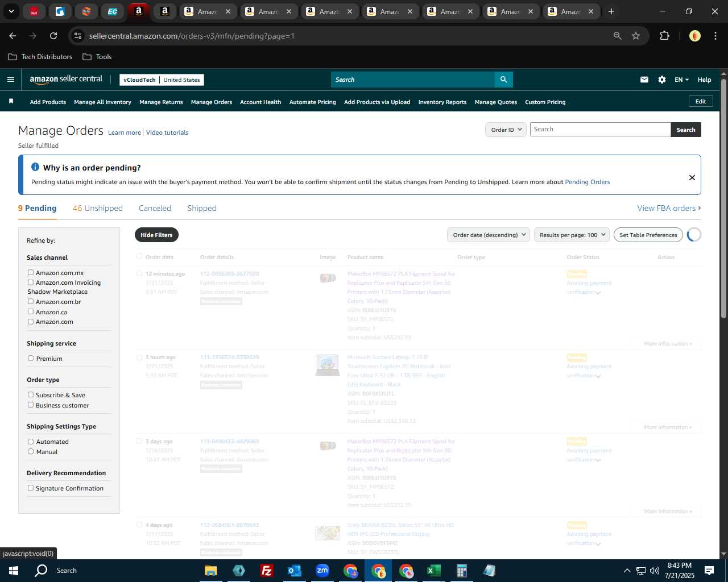Go back with the browser back arrow
This screenshot has width=728, height=582.
13,36
